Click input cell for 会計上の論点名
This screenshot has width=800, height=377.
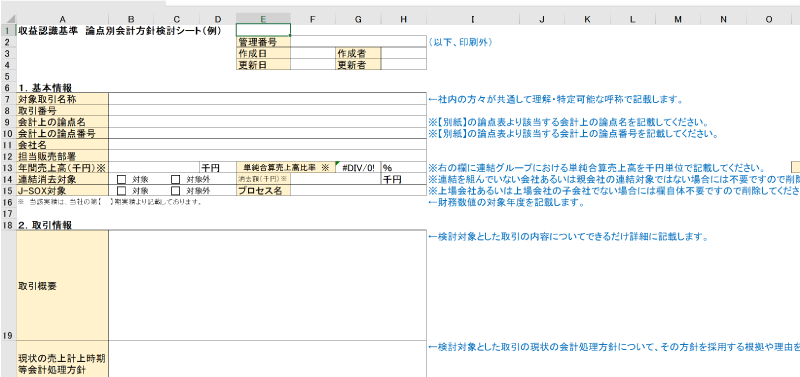[267, 122]
